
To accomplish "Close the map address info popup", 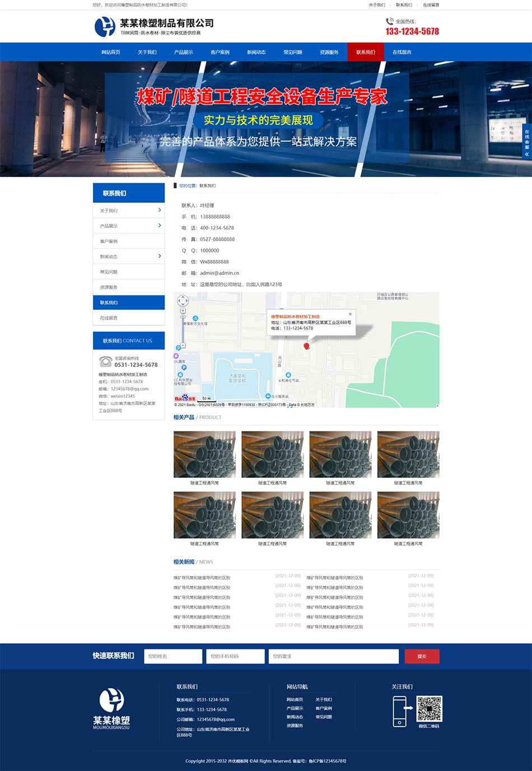I will pos(351,314).
